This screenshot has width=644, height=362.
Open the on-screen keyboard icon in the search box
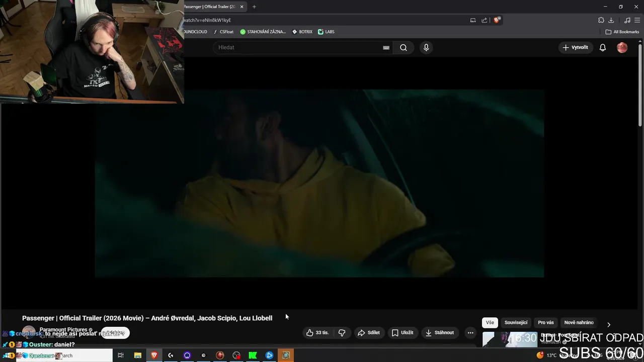[386, 47]
